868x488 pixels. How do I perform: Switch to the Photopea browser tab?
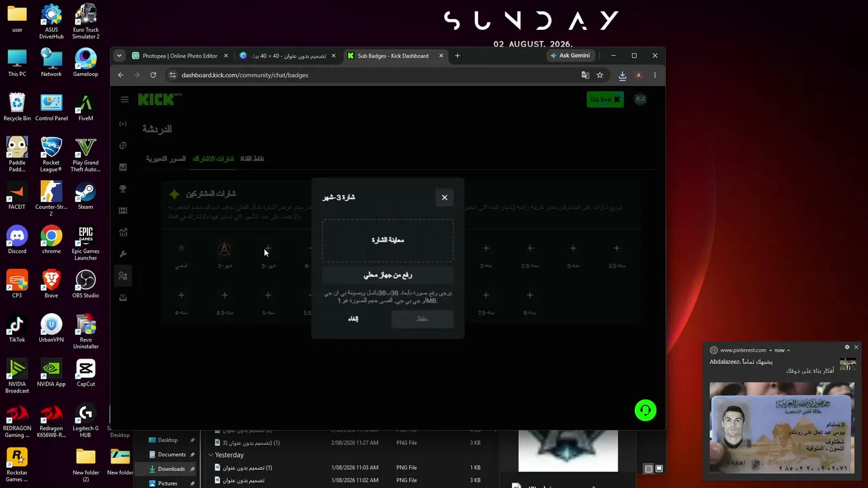point(180,56)
